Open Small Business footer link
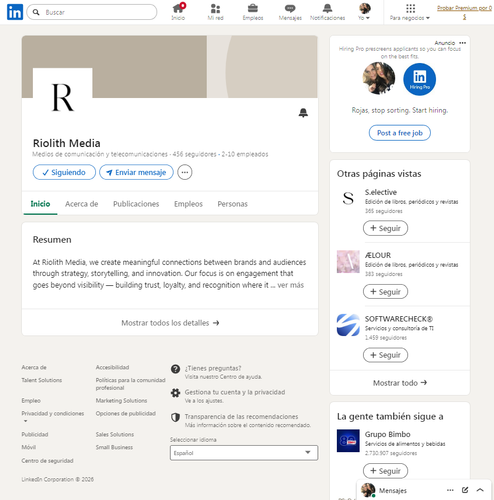This screenshot has width=494, height=500. 114,447
